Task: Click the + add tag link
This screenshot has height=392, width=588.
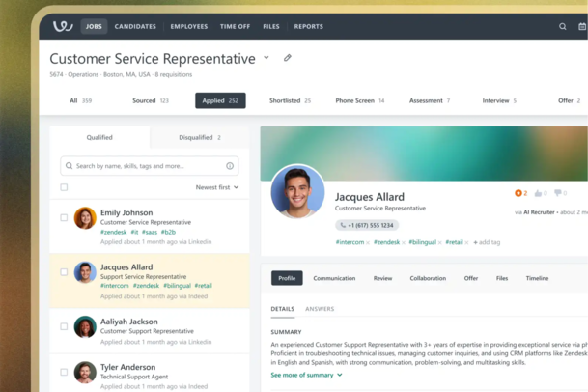Action: 487,242
